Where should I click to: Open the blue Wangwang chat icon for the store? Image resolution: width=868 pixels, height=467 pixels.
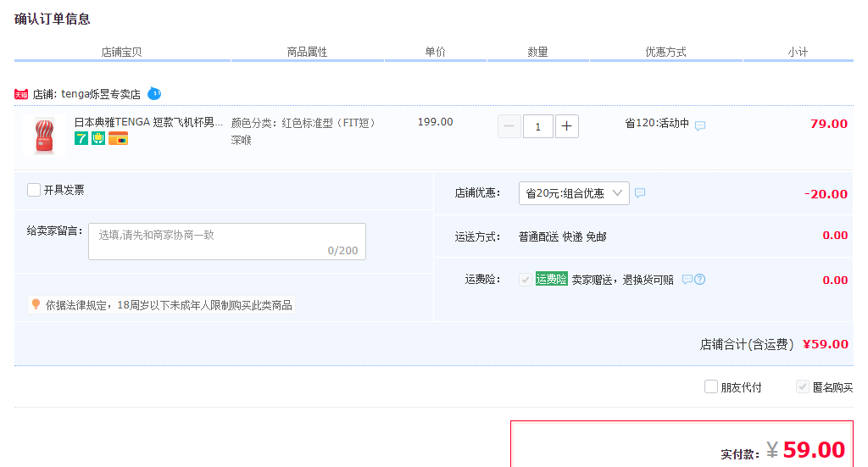(154, 93)
